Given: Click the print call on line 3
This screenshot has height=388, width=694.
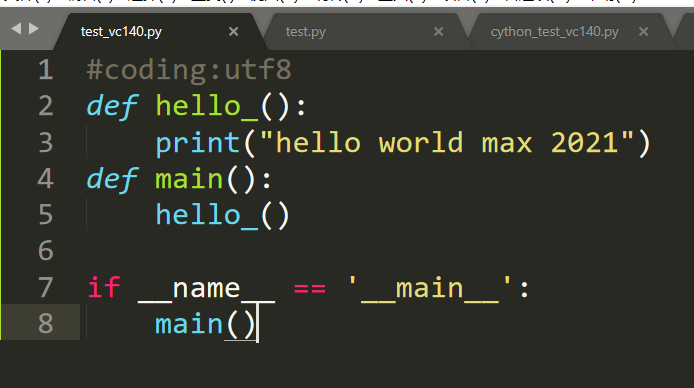Looking at the screenshot, I should pos(197,143).
